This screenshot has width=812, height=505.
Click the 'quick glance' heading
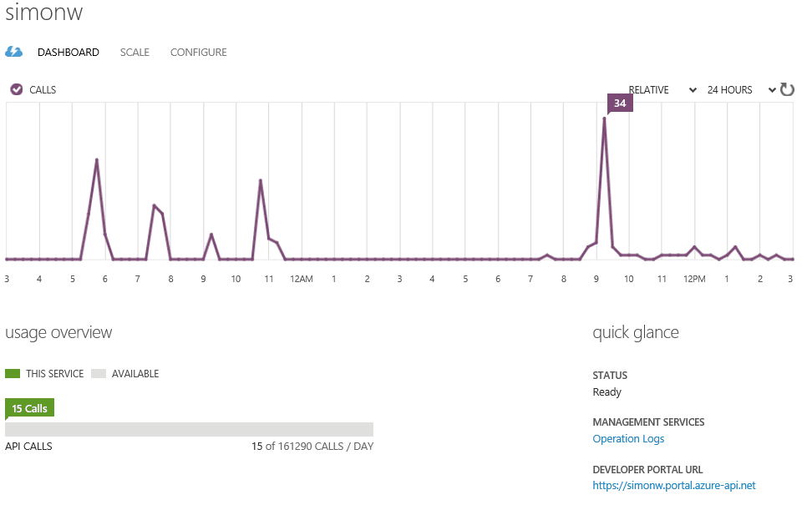[636, 333]
